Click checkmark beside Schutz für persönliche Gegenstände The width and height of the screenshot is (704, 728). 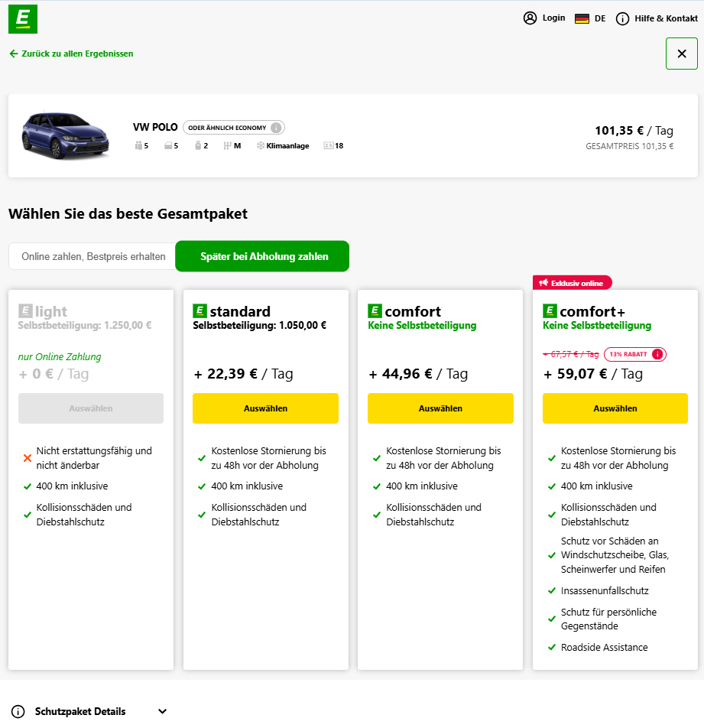552,619
